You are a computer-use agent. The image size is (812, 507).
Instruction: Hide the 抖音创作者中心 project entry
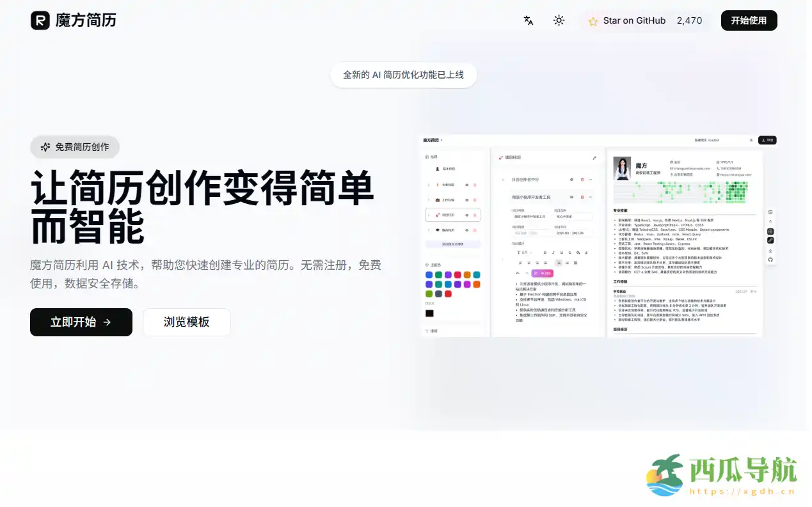pyautogui.click(x=572, y=180)
